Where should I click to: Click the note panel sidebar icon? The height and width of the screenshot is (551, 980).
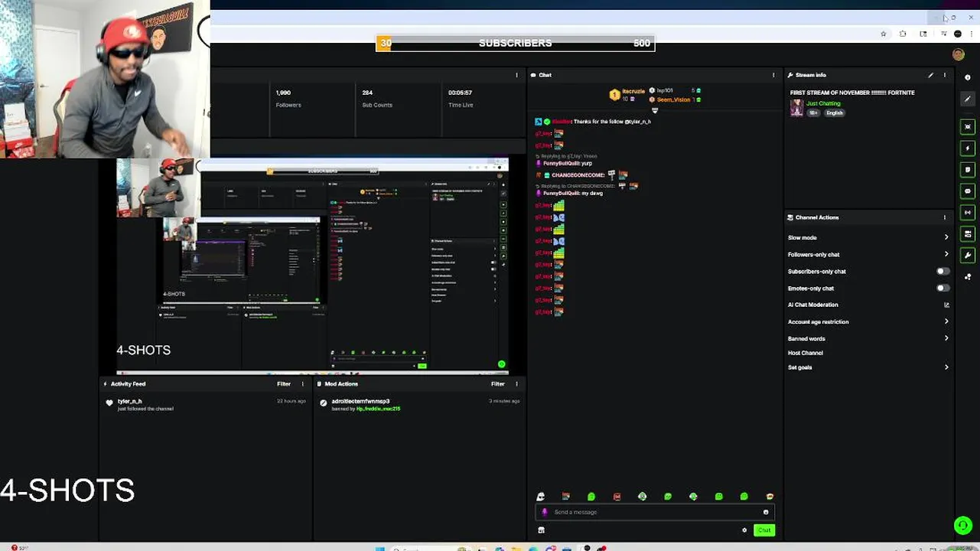(968, 169)
